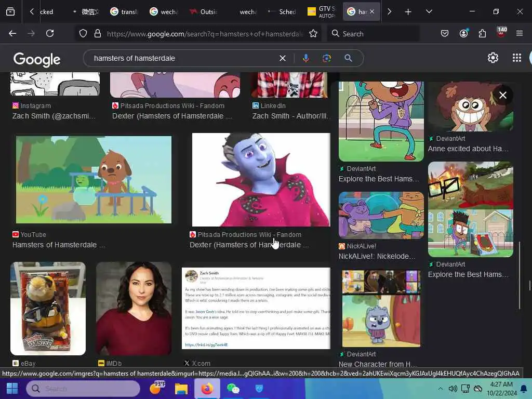Open the Extensions puzzle icon
This screenshot has height=399, width=532.
482,33
